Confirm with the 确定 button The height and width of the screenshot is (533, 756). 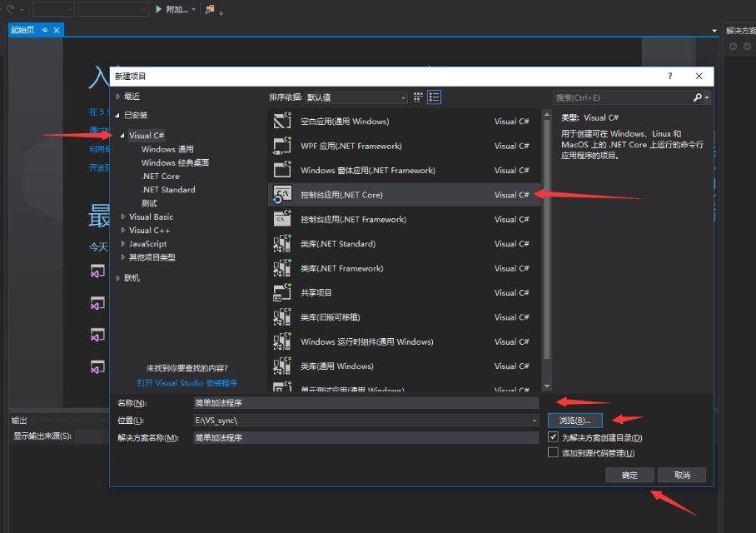(629, 475)
